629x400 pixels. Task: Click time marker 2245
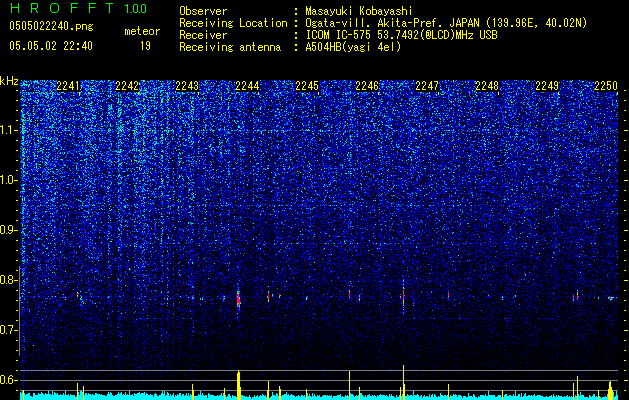click(307, 86)
